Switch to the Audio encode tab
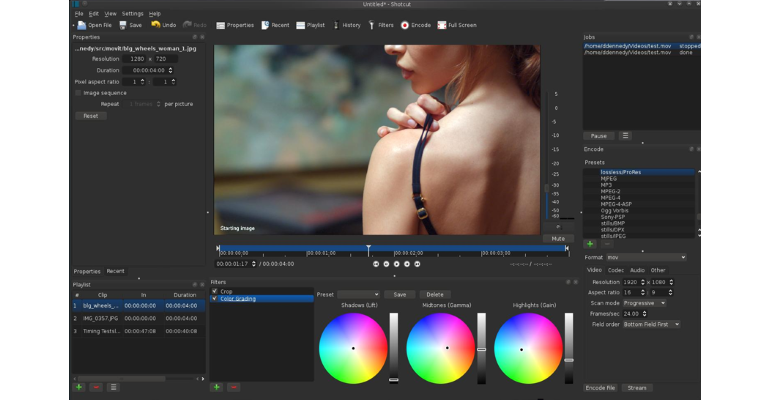This screenshot has width=770, height=400. coord(637,270)
